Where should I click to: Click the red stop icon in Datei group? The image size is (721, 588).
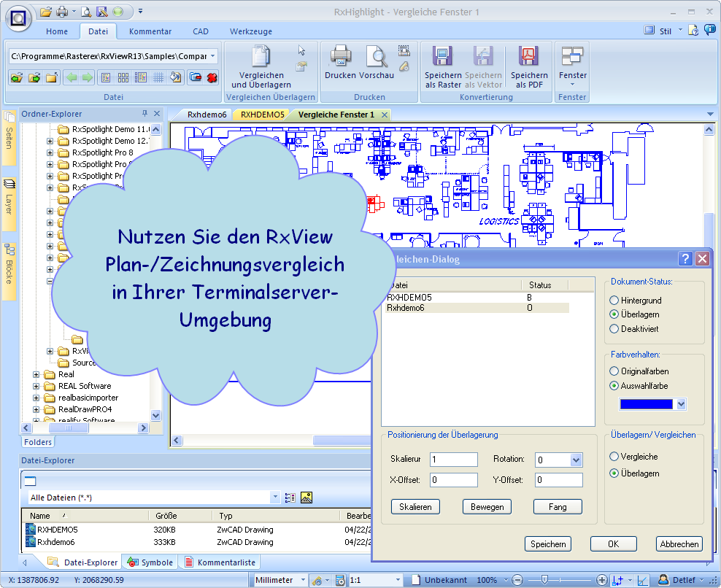(x=212, y=77)
